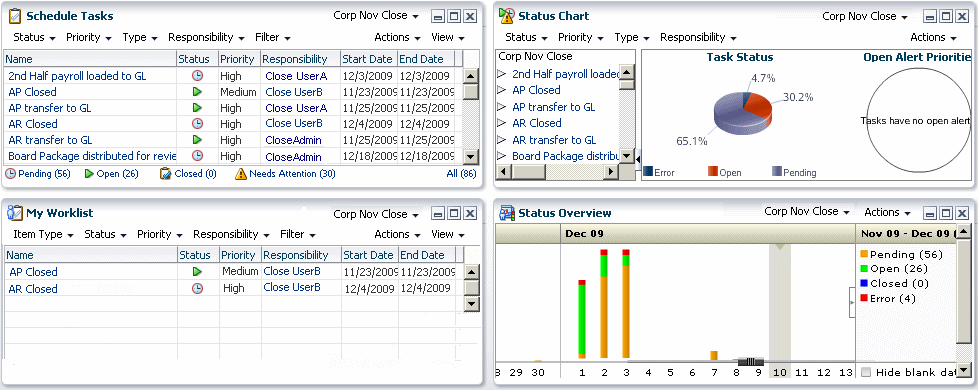Open Filter menu in My Worklist
This screenshot has width=978, height=390.
298,235
